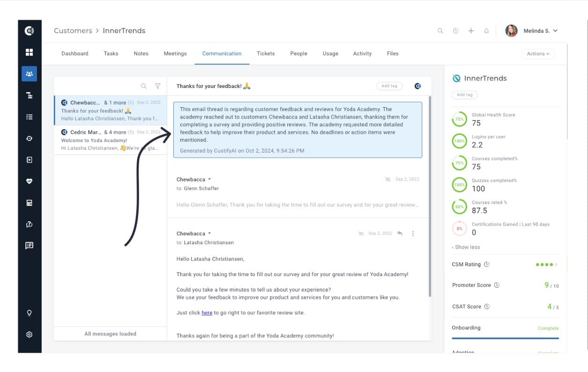Click the history clock next to CSM Rating

point(486,264)
